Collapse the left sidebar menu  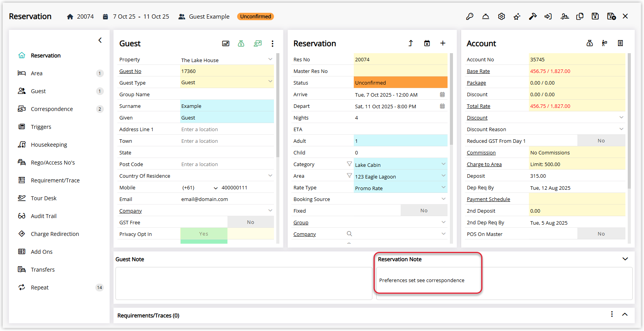coord(100,40)
